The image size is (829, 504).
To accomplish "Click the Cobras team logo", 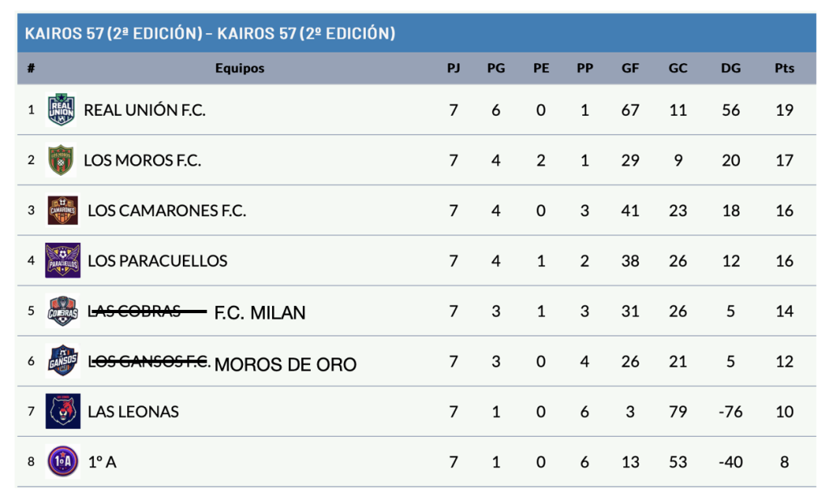I will (62, 311).
